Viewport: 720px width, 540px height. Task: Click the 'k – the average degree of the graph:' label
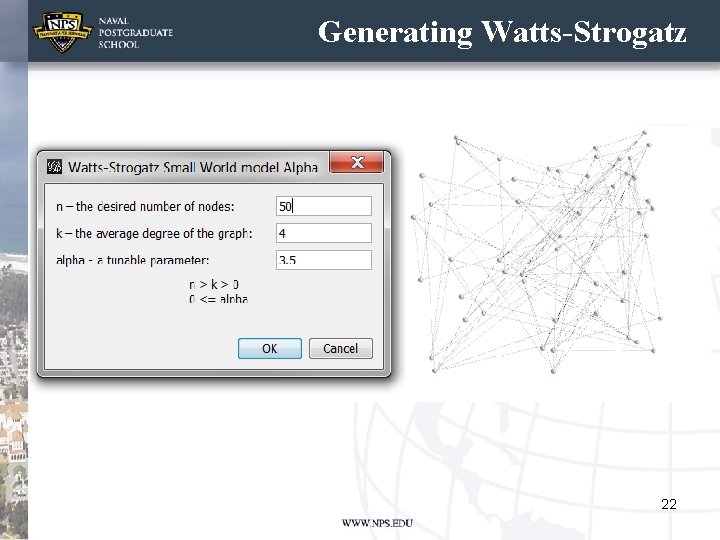click(x=154, y=234)
